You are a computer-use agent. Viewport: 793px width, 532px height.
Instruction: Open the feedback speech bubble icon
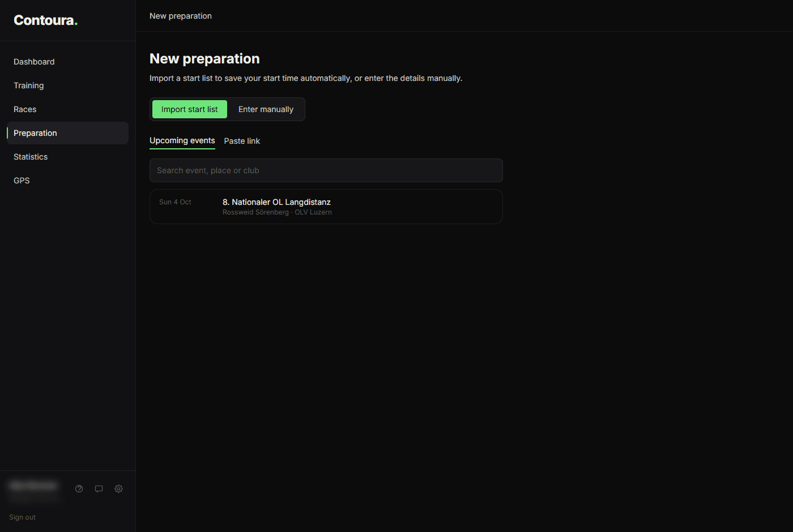click(x=99, y=489)
